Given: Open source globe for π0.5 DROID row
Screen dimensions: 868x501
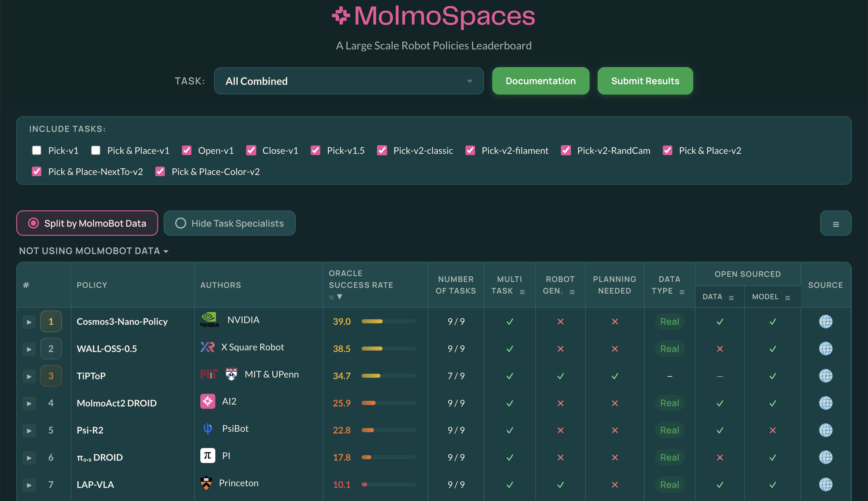Looking at the screenshot, I should 825,457.
